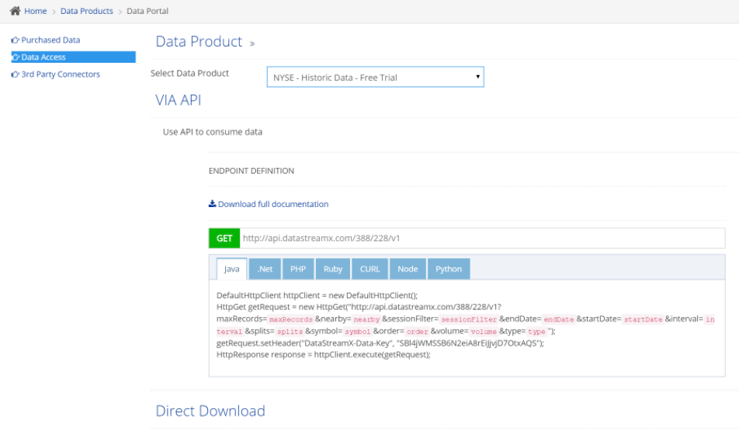Click the endDate parameter placeholder in code
The width and height of the screenshot is (739, 434).
558,319
